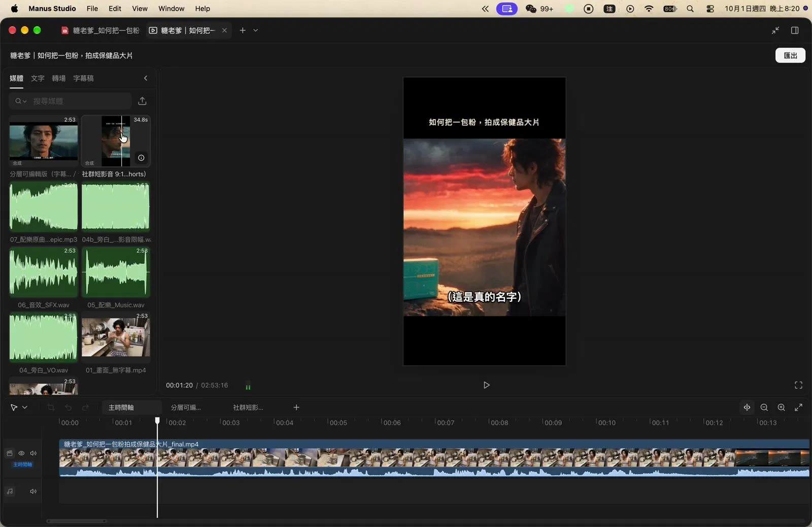Zoom in the timeline

782,407
